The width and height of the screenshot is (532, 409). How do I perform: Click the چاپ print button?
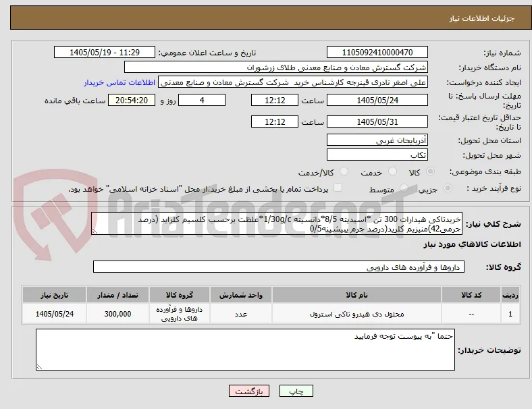pos(296,391)
